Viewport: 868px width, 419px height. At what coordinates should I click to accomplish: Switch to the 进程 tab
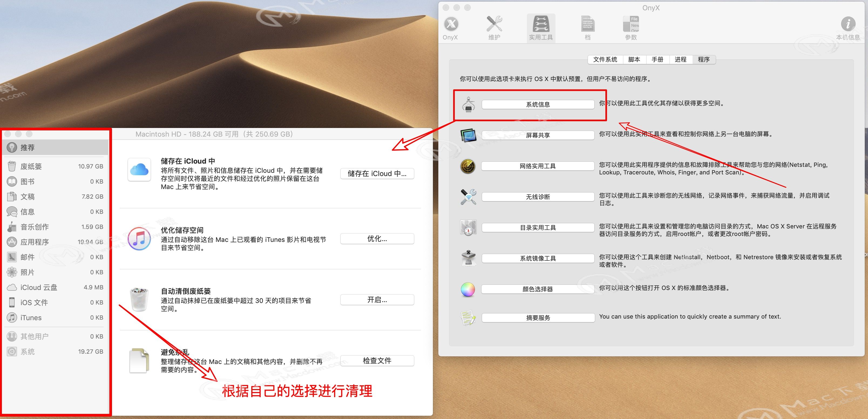(x=681, y=59)
